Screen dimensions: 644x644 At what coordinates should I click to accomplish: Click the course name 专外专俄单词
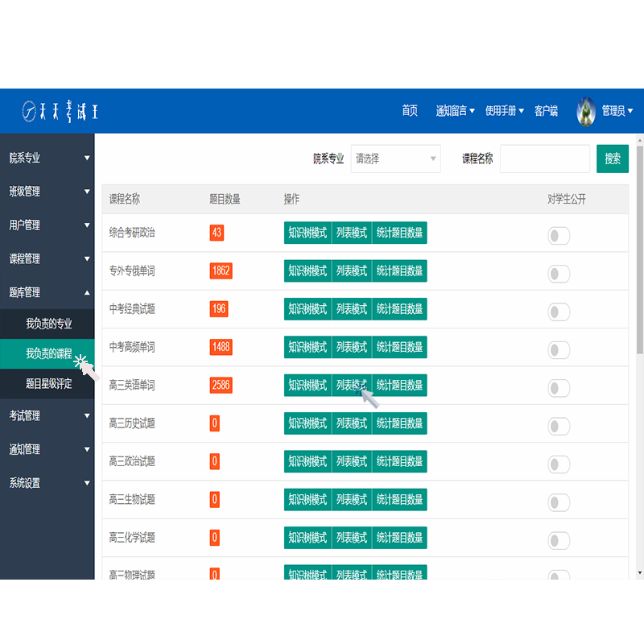point(132,271)
